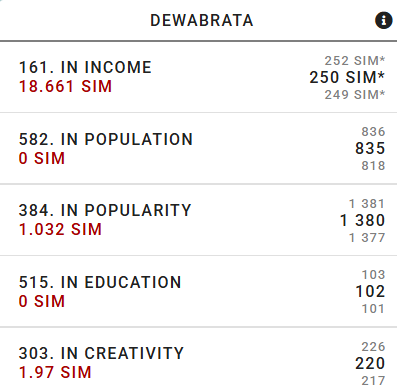Choose the bold 250 SIM* income entry
Viewport: 397px width, 392px height.
coord(347,77)
